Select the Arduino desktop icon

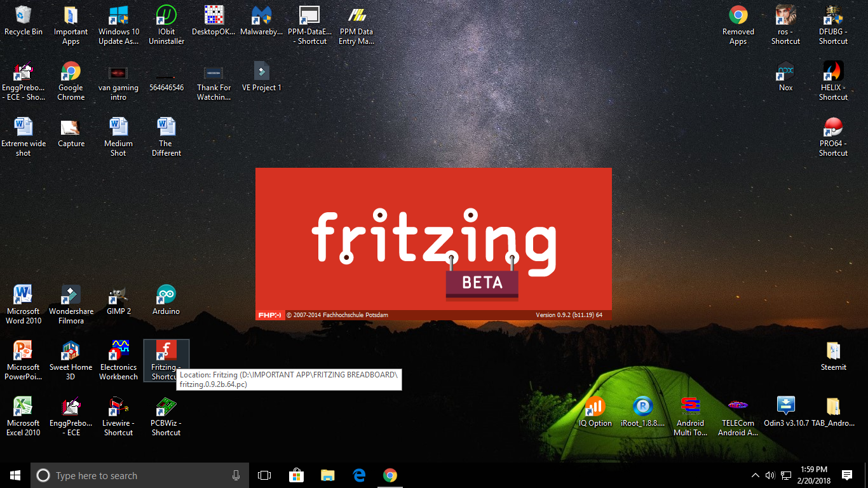pyautogui.click(x=166, y=301)
